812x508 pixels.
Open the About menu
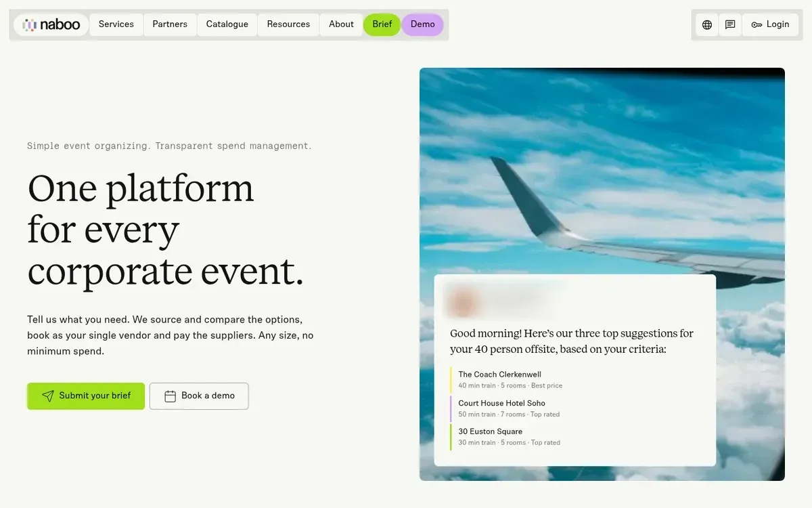point(341,24)
